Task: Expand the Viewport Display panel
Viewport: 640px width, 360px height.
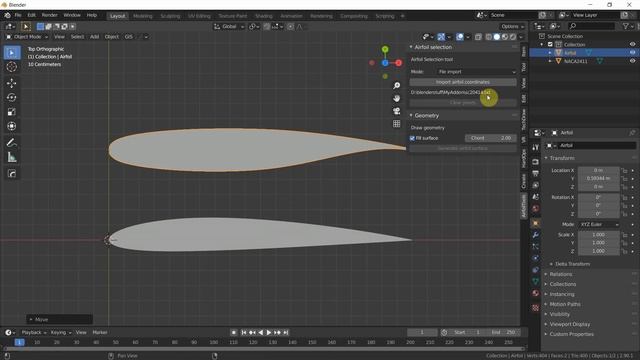Action: tap(569, 324)
